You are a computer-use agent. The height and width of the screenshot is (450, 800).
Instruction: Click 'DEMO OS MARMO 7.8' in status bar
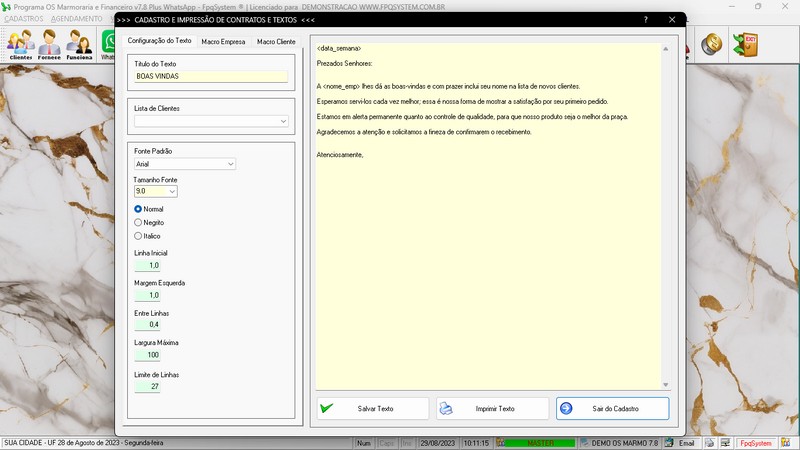click(x=624, y=443)
